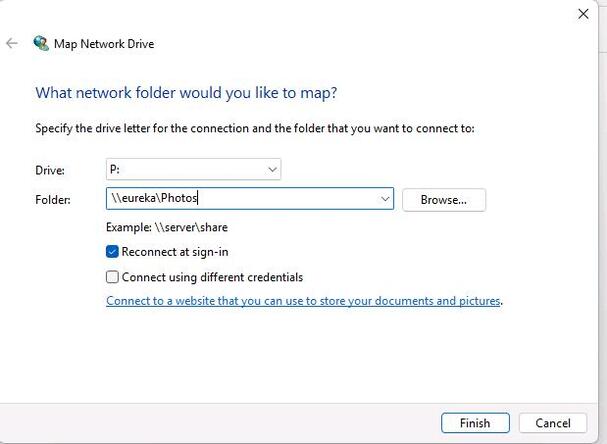Screen dimensions: 607x444
Task: Click inside the Folder path field
Action: click(250, 199)
